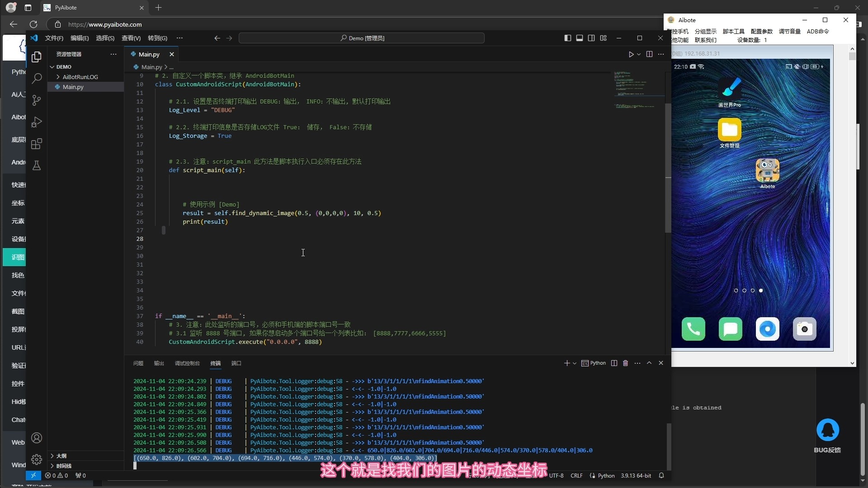This screenshot has height=488, width=868.
Task: Split the editor to the right
Action: (649, 54)
